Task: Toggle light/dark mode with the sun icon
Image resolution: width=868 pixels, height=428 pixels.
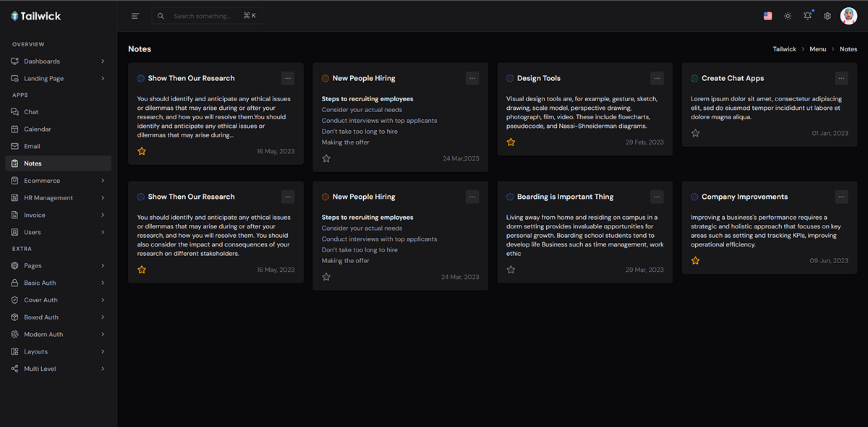Action: [x=788, y=16]
